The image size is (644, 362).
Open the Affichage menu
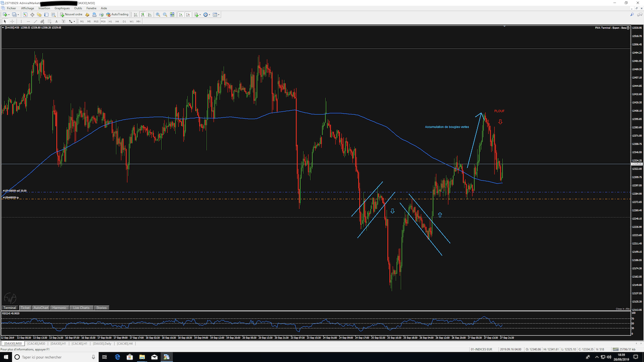coord(28,9)
